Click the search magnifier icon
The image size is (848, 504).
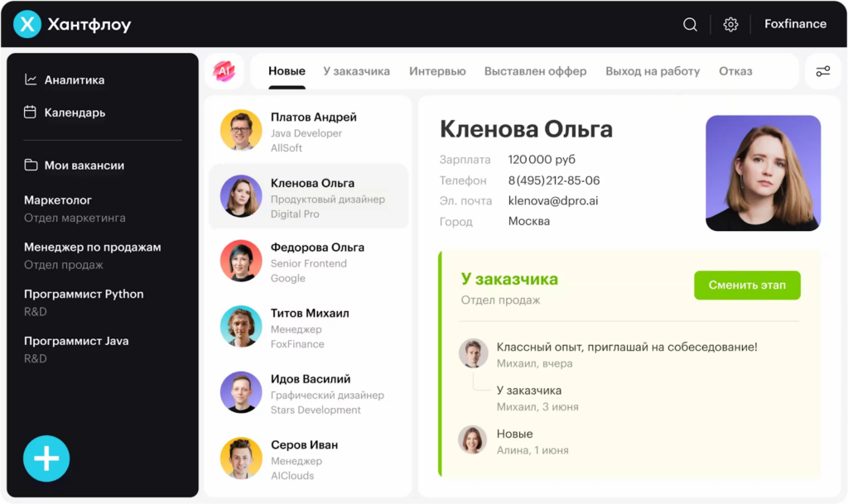click(690, 25)
